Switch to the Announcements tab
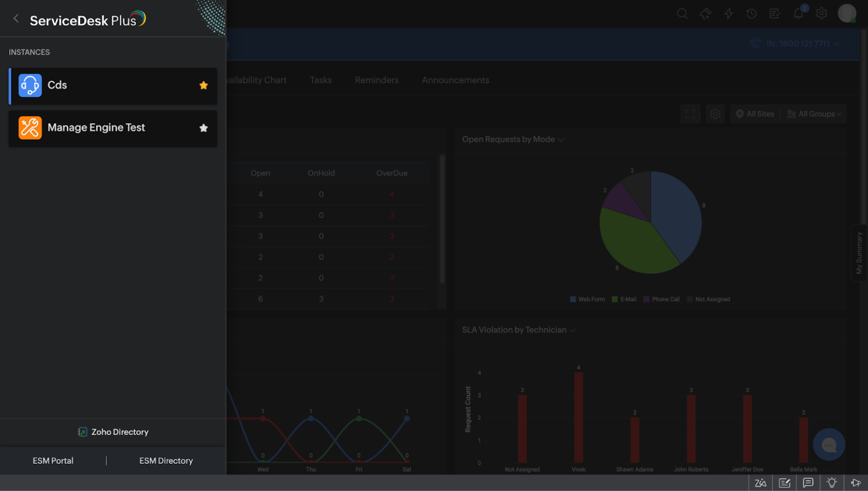Image resolution: width=868 pixels, height=491 pixels. 455,80
